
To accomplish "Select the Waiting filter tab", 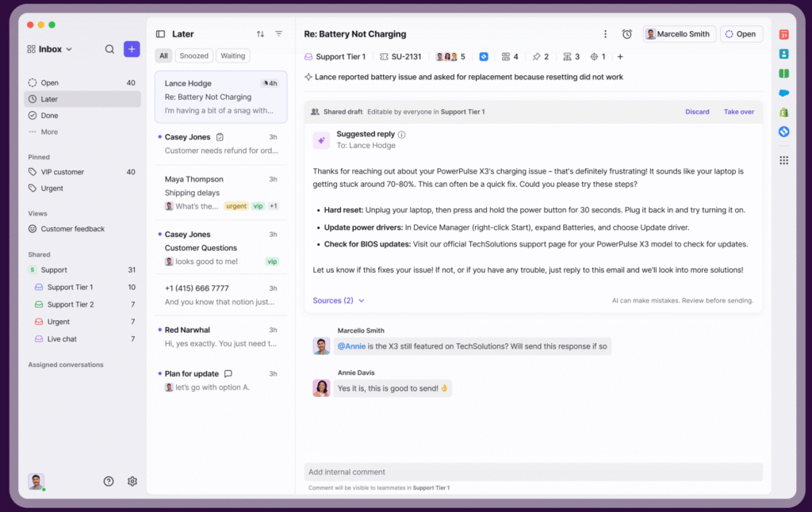I will pyautogui.click(x=232, y=55).
